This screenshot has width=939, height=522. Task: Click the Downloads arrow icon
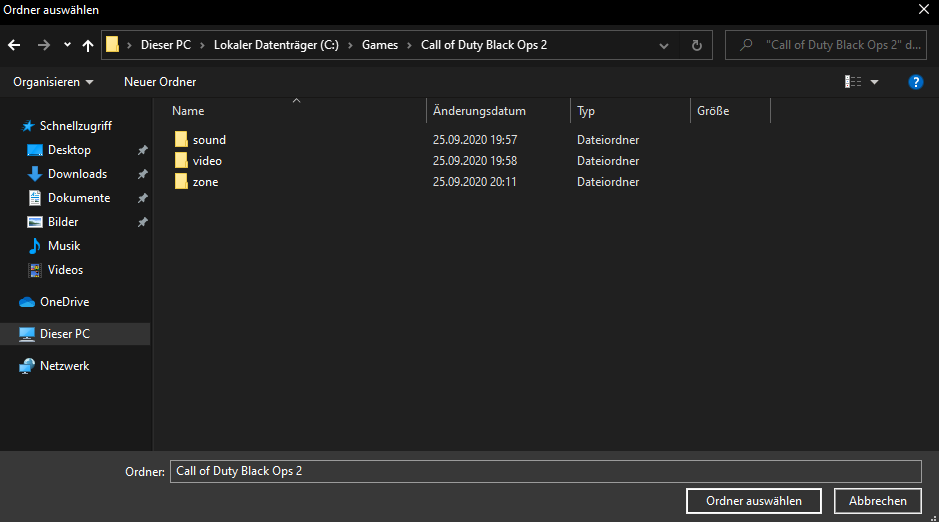[x=35, y=174]
